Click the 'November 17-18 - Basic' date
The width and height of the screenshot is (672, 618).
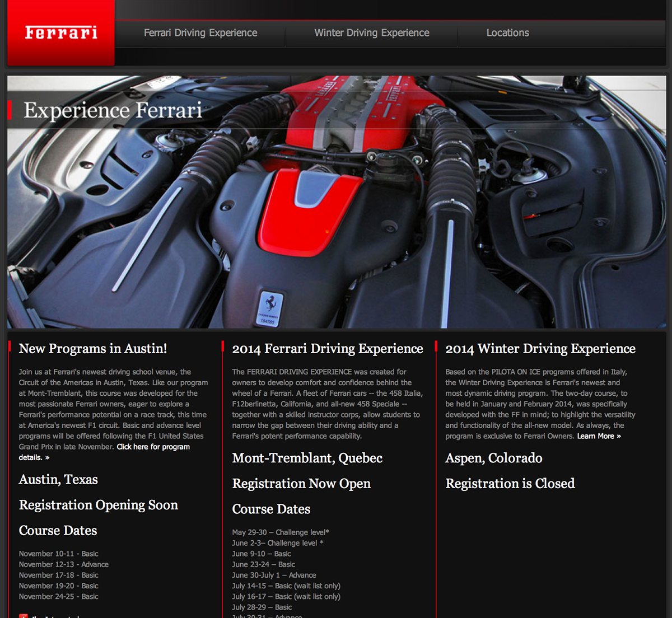pyautogui.click(x=58, y=575)
